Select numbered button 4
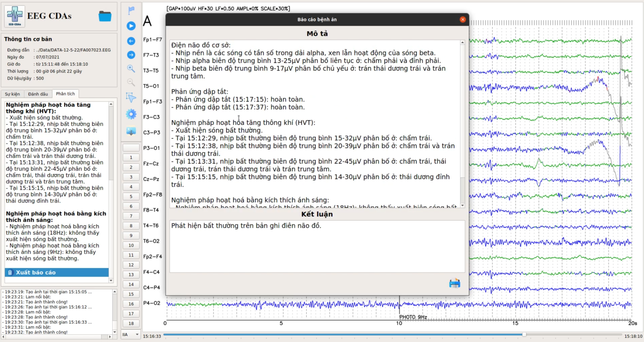644x342 pixels. tap(131, 187)
